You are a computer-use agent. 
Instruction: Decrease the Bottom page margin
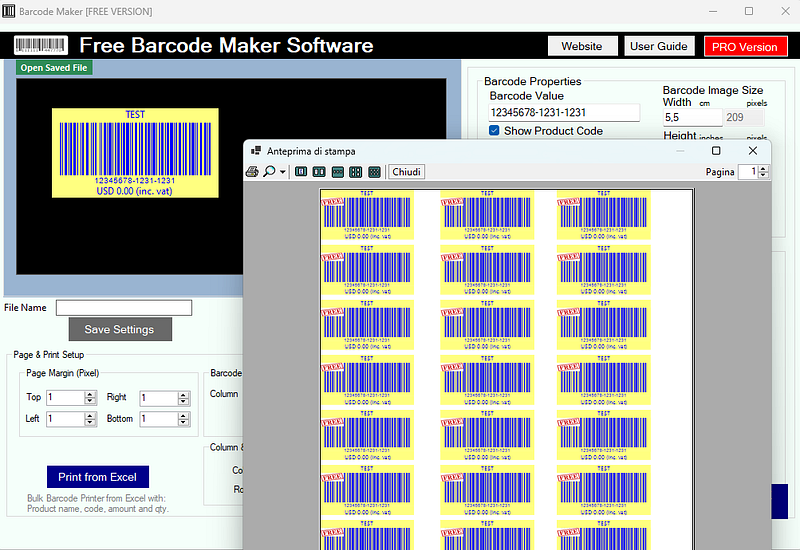click(184, 422)
